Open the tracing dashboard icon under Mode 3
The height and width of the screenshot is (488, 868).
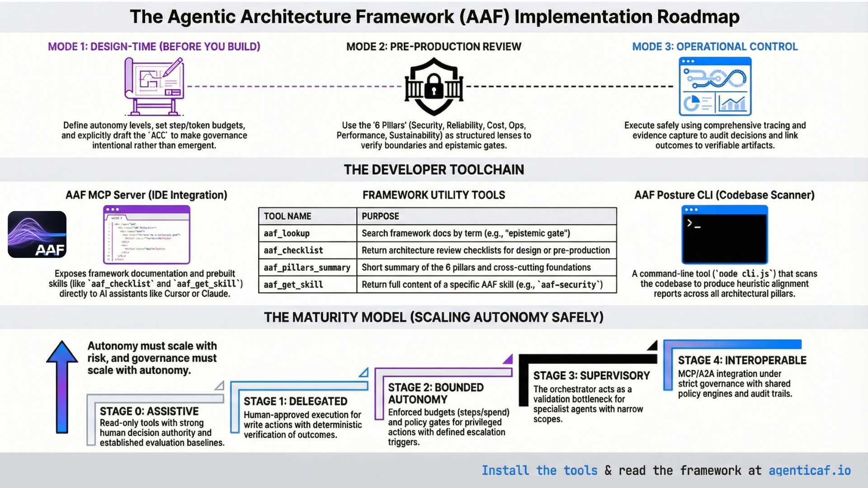point(715,87)
